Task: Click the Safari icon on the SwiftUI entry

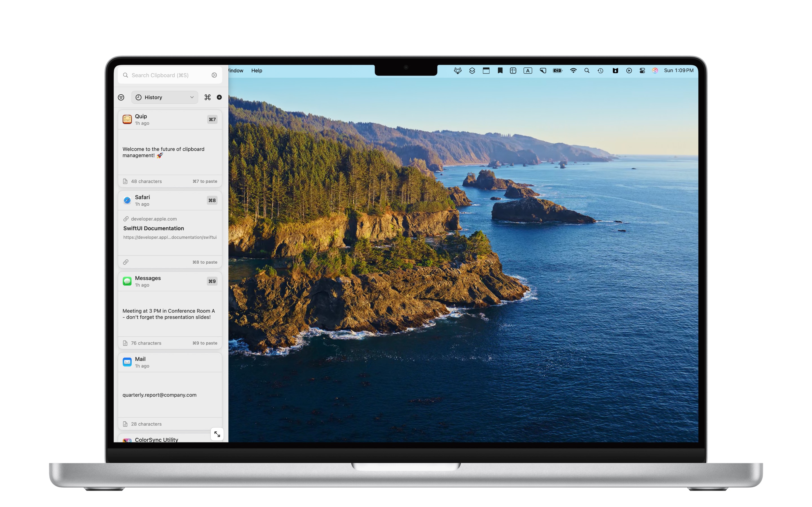Action: tap(127, 200)
